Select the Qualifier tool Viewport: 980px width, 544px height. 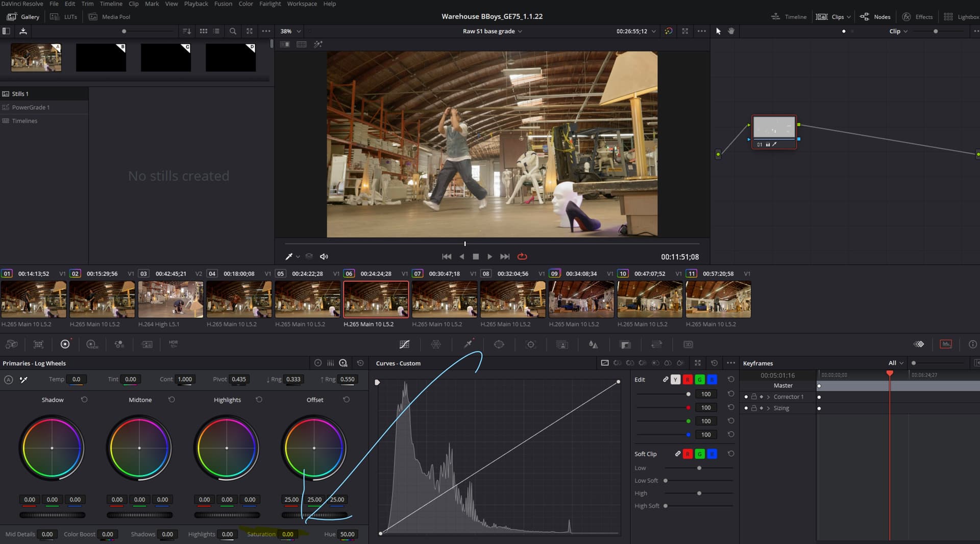468,344
